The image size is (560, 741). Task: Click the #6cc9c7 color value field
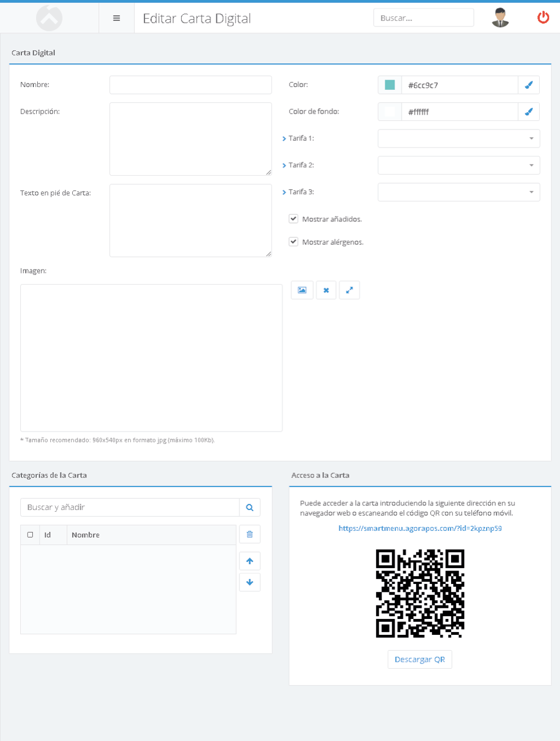point(460,85)
